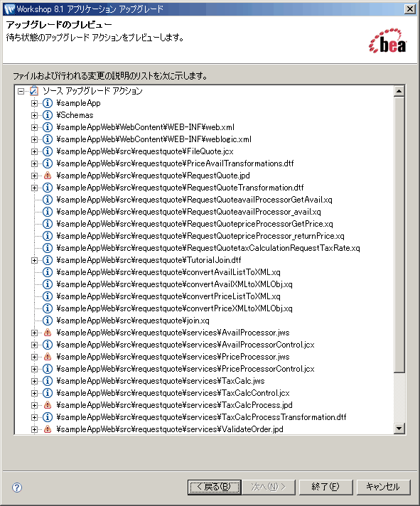The width and height of the screenshot is (420, 506).
Task: Expand the TaxCalcControl.jcx tree node
Action: [34, 393]
